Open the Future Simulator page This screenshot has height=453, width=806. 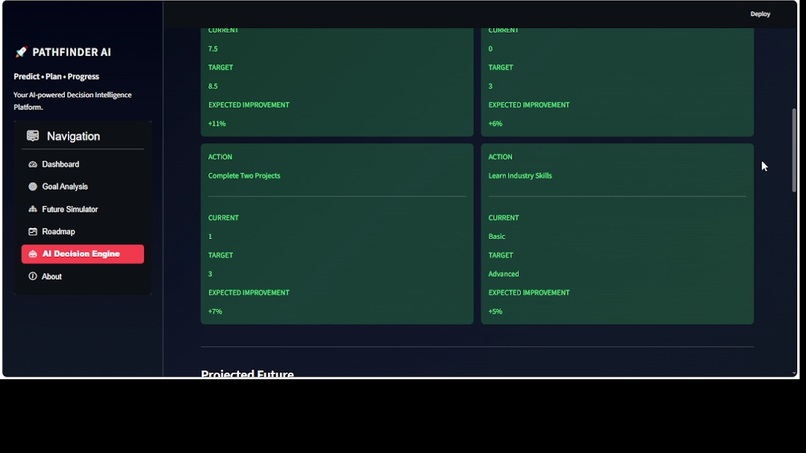tap(83, 209)
